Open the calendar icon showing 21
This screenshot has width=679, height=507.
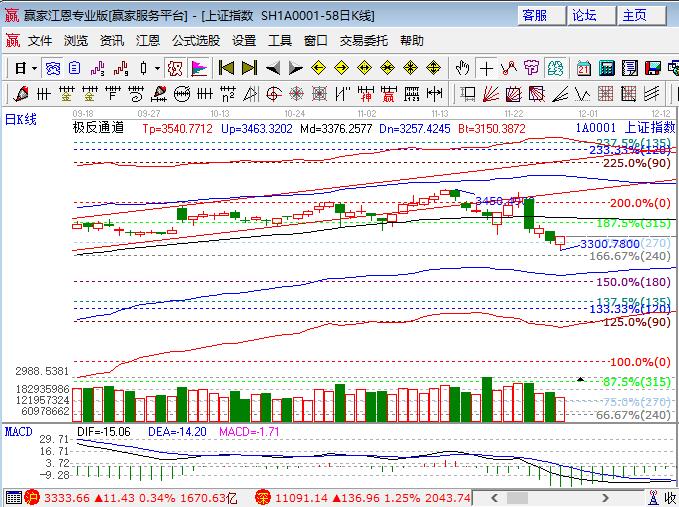[x=584, y=68]
